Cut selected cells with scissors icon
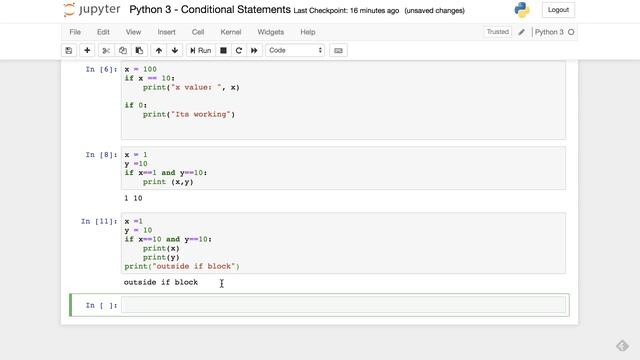Viewport: 640px width, 360px height. point(106,51)
